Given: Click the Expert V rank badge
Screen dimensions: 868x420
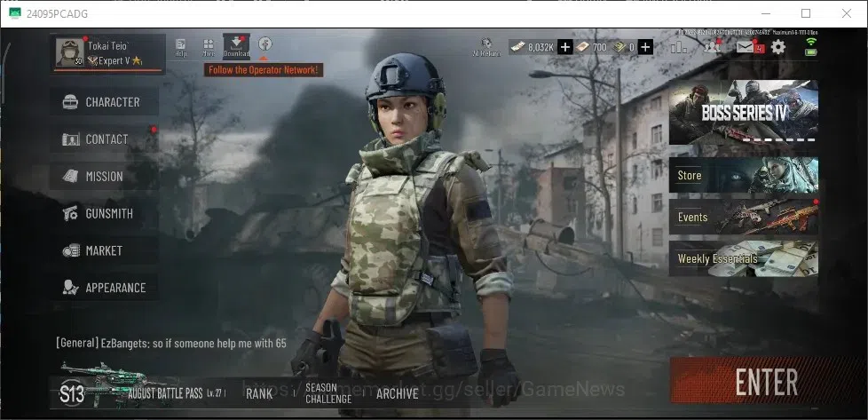Looking at the screenshot, I should tap(114, 61).
